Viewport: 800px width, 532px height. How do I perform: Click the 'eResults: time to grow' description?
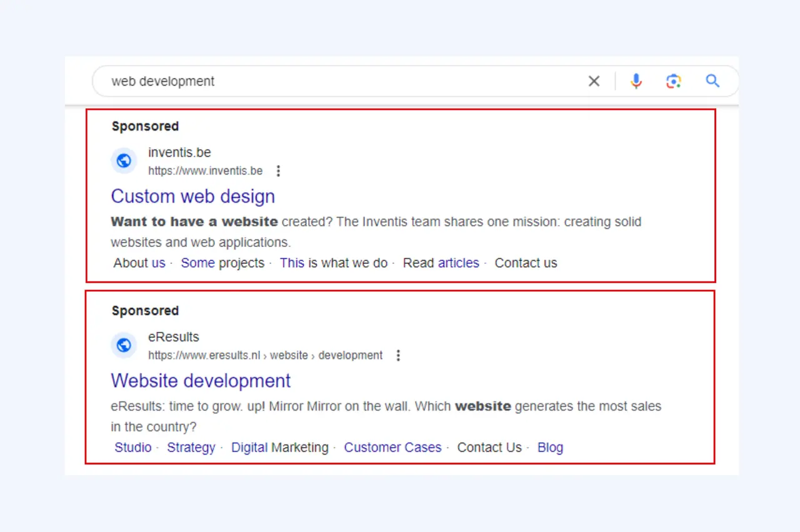coord(386,416)
